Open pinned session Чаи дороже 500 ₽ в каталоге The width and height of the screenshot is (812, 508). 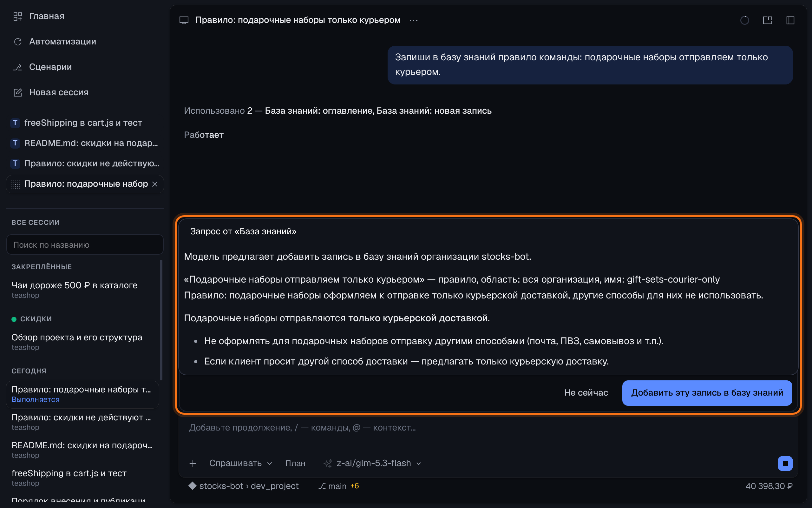pyautogui.click(x=82, y=290)
